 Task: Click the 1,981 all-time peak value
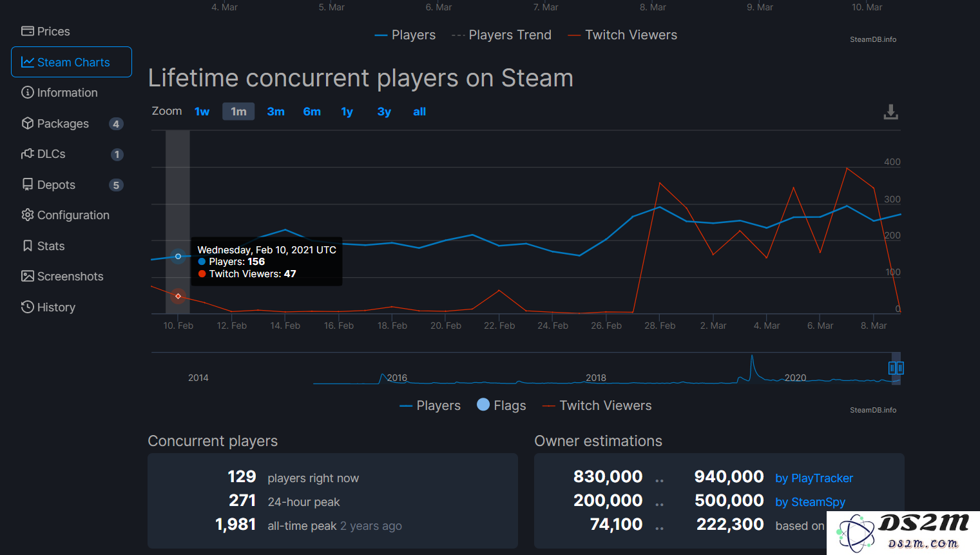click(x=236, y=525)
